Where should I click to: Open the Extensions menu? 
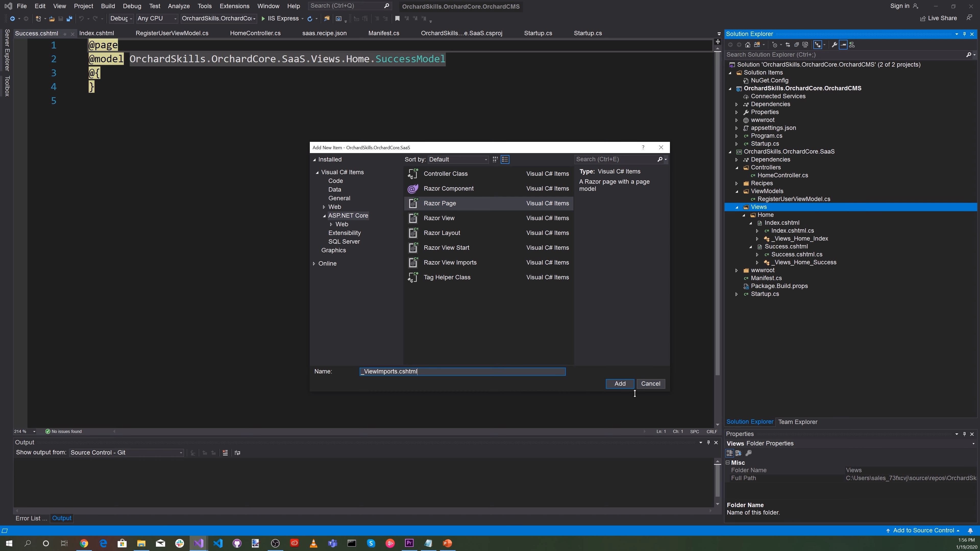tap(234, 6)
